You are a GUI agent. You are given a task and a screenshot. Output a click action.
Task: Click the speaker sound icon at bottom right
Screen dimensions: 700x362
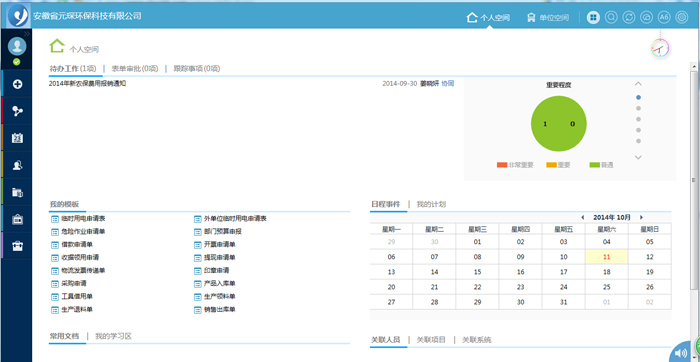click(x=683, y=353)
